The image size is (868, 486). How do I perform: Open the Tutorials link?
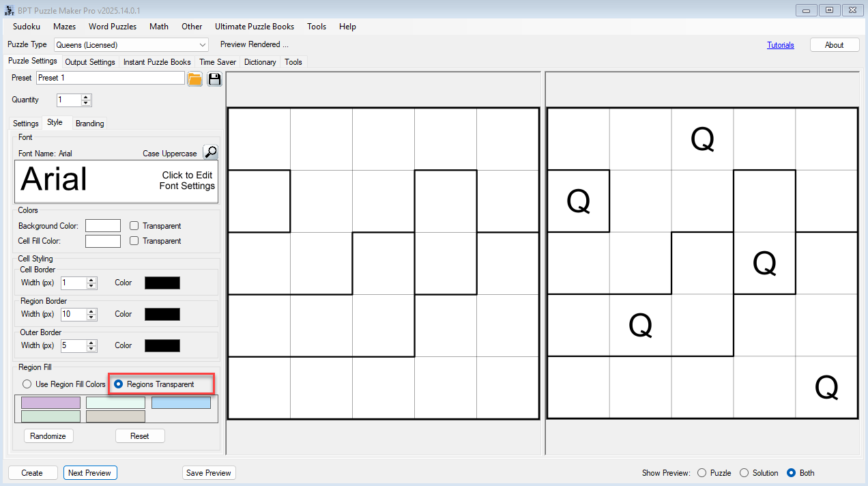pos(780,45)
